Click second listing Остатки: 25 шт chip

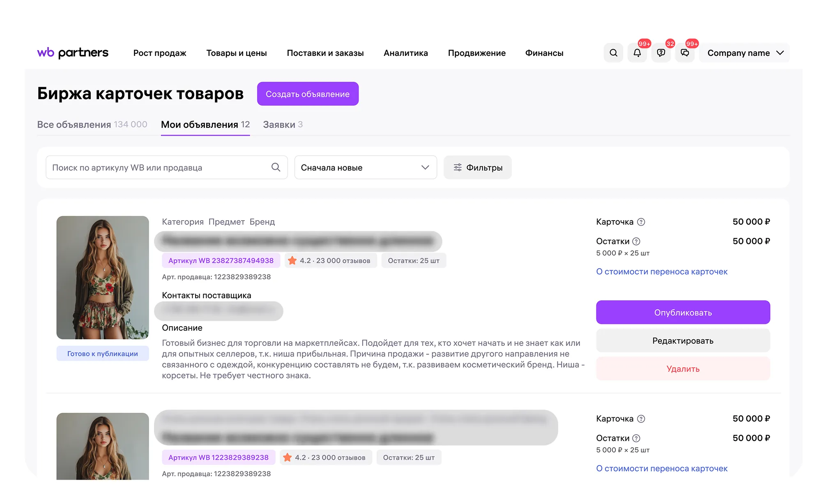[409, 457]
